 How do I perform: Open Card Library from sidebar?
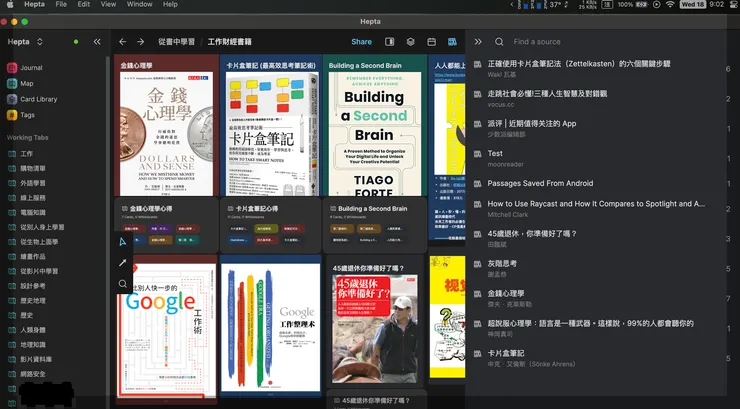[38, 99]
